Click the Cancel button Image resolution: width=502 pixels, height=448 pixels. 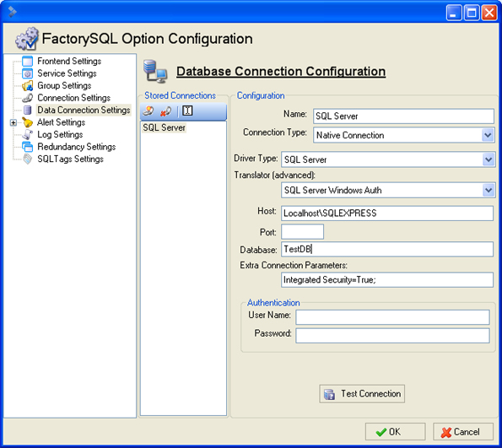pyautogui.click(x=463, y=432)
